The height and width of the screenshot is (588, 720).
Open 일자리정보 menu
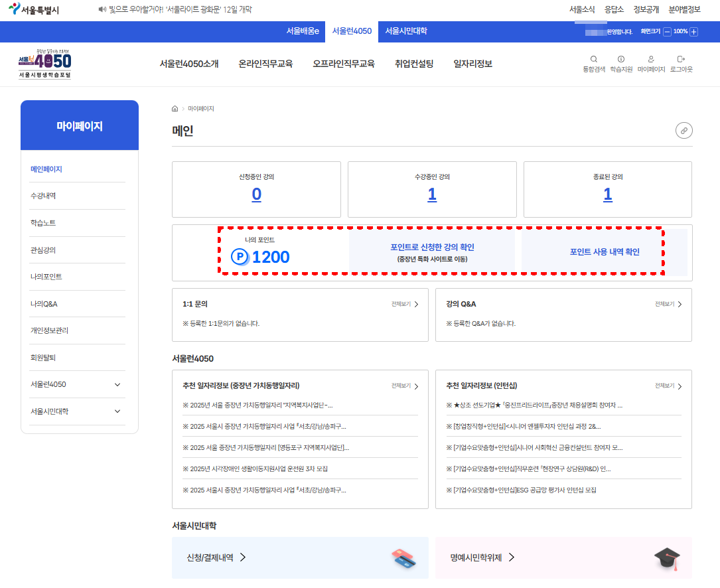[472, 64]
